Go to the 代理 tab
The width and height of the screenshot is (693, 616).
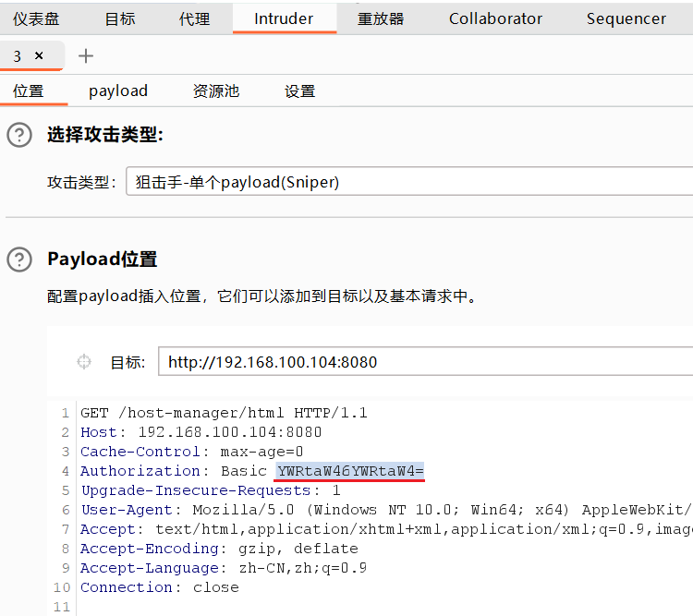(194, 18)
